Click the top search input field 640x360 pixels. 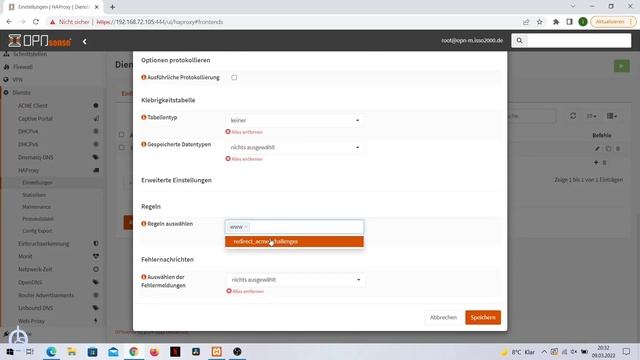(x=578, y=41)
